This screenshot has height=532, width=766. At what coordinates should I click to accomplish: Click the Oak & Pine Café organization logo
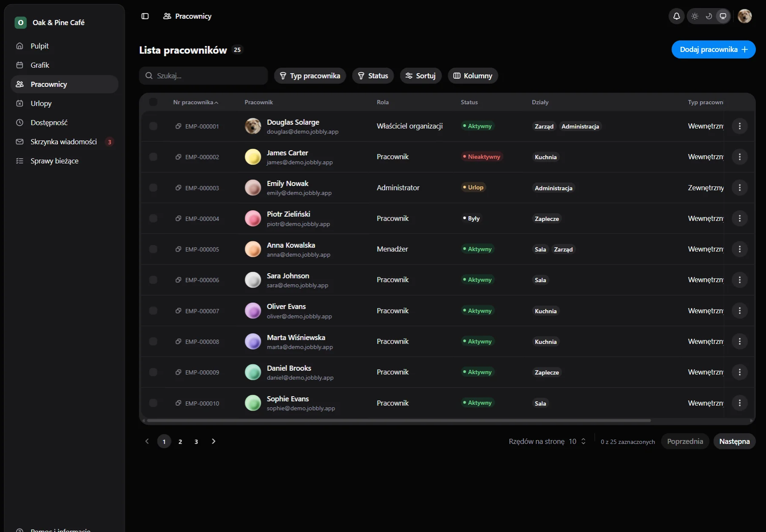click(20, 23)
